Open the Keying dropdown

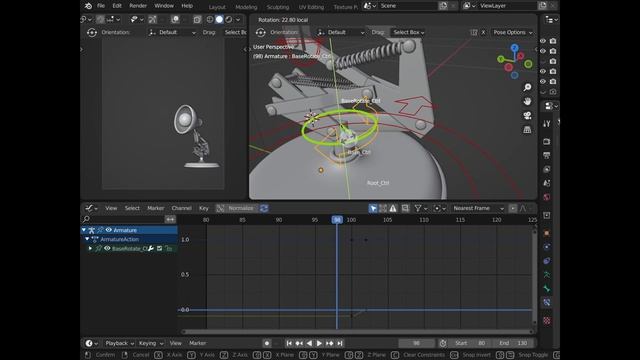click(151, 343)
